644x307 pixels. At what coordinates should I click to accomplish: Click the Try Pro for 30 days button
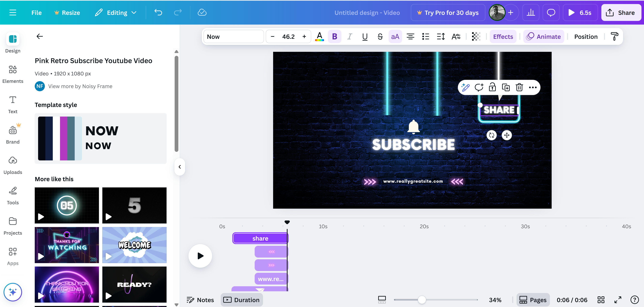pos(448,12)
